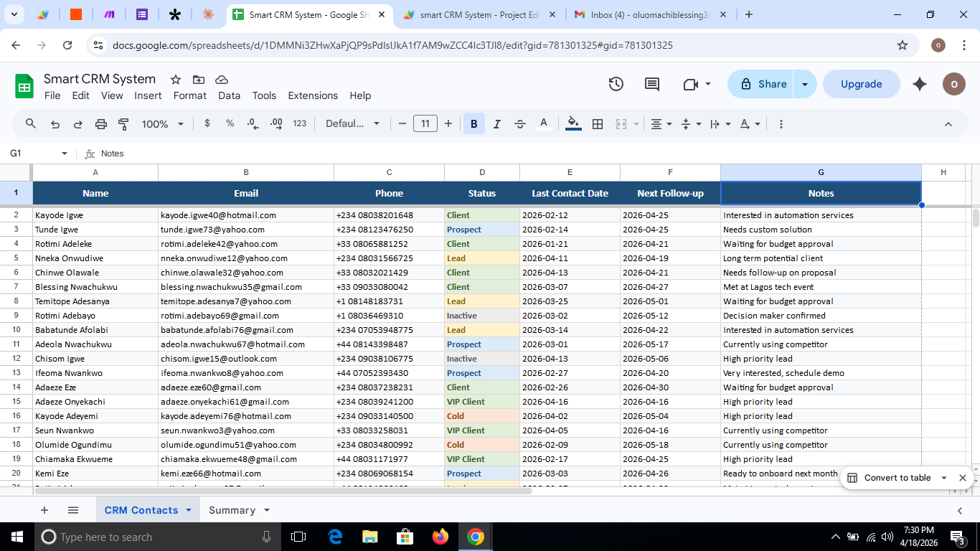The width and height of the screenshot is (980, 551).
Task: Open version history with the clock icon
Action: 616,84
